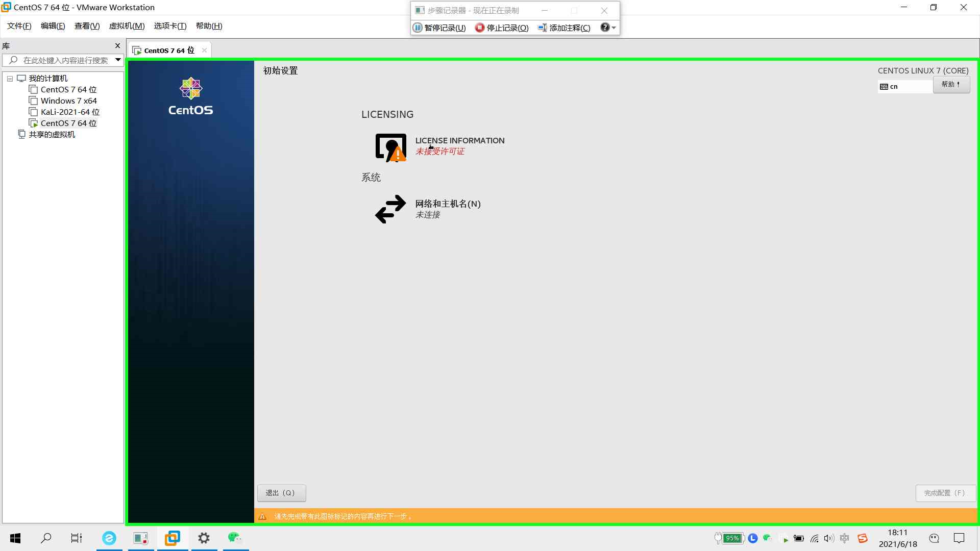Click the search magnifier icon in library
Image resolution: width=980 pixels, height=551 pixels.
(x=13, y=60)
